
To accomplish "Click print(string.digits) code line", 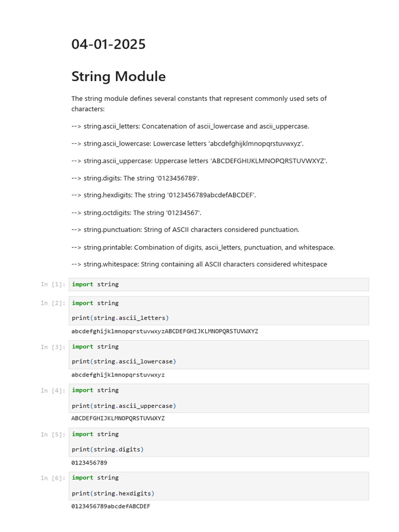I will click(108, 449).
